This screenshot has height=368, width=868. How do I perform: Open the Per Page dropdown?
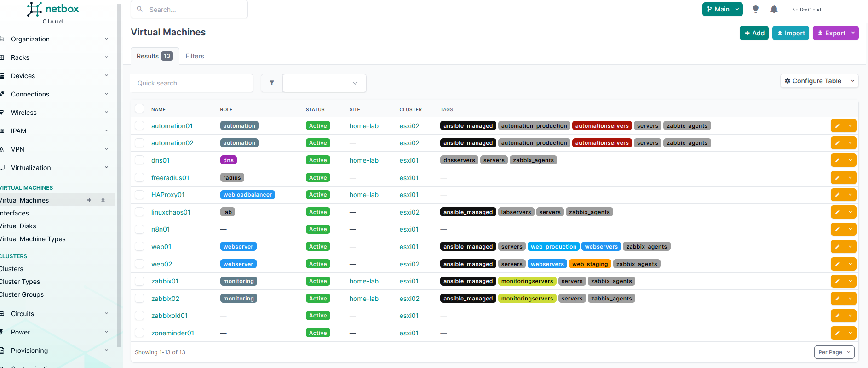[834, 352]
